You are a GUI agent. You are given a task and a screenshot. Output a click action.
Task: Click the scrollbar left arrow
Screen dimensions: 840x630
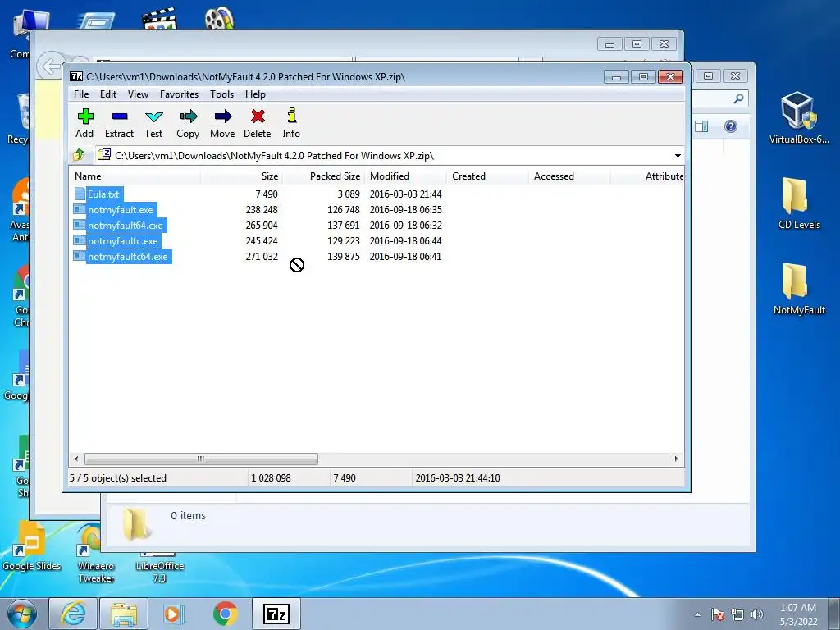click(x=76, y=459)
